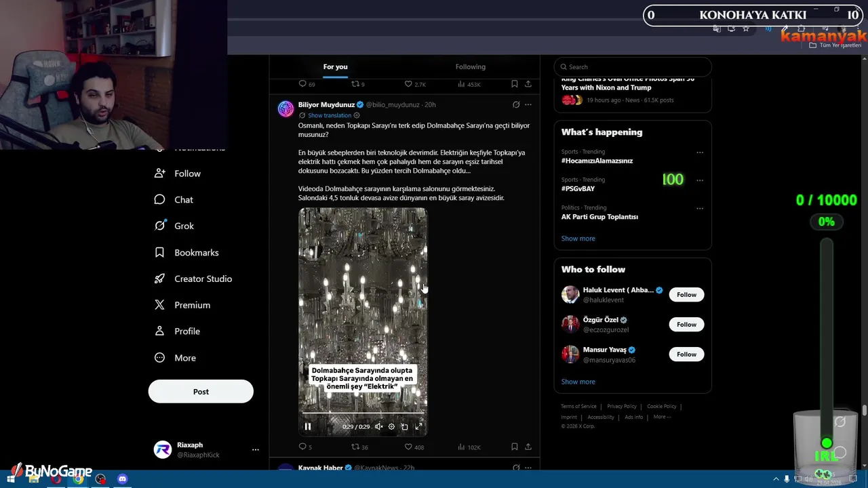This screenshot has width=868, height=488.
Task: Open the Privacy Policy link
Action: [622, 406]
